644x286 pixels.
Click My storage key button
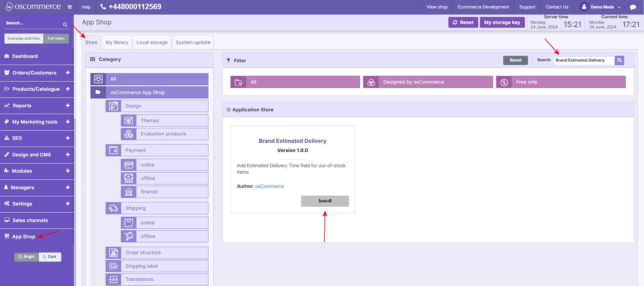click(x=502, y=22)
